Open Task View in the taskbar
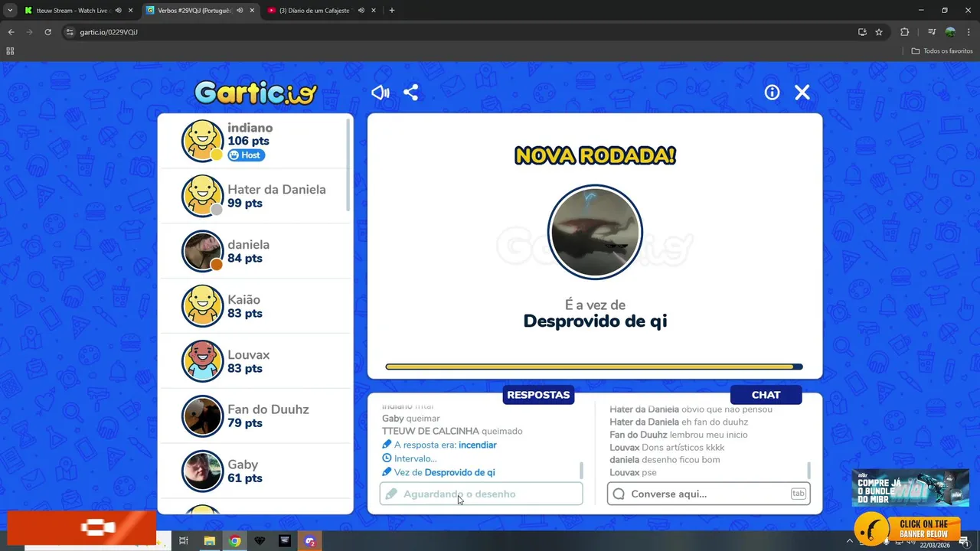 (x=184, y=541)
